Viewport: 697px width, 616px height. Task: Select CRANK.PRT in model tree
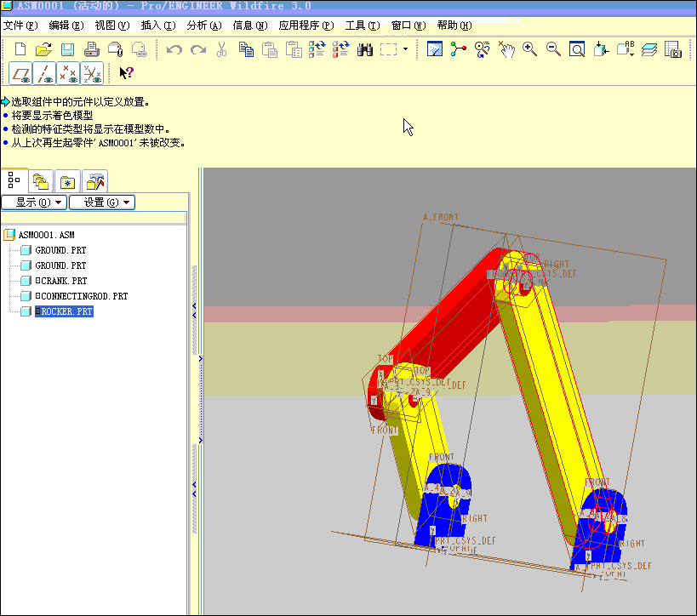pos(61,282)
